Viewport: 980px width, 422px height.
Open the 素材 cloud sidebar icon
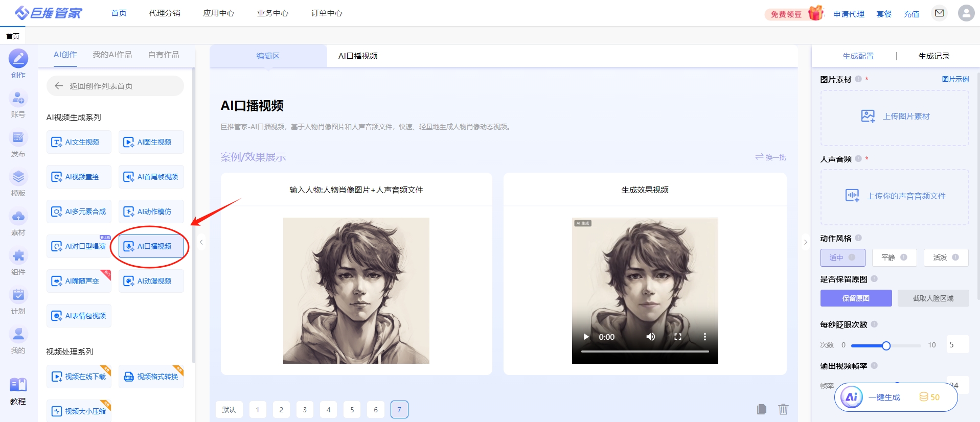[x=18, y=216]
